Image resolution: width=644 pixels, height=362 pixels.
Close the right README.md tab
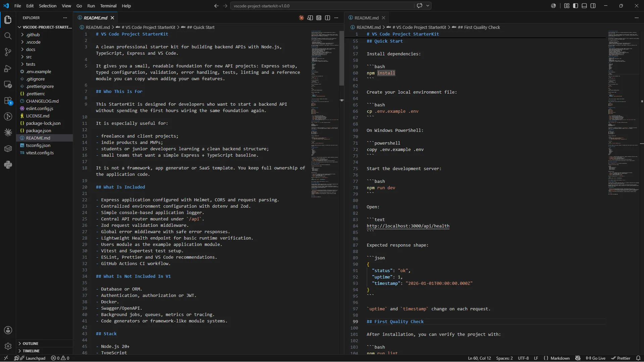384,18
